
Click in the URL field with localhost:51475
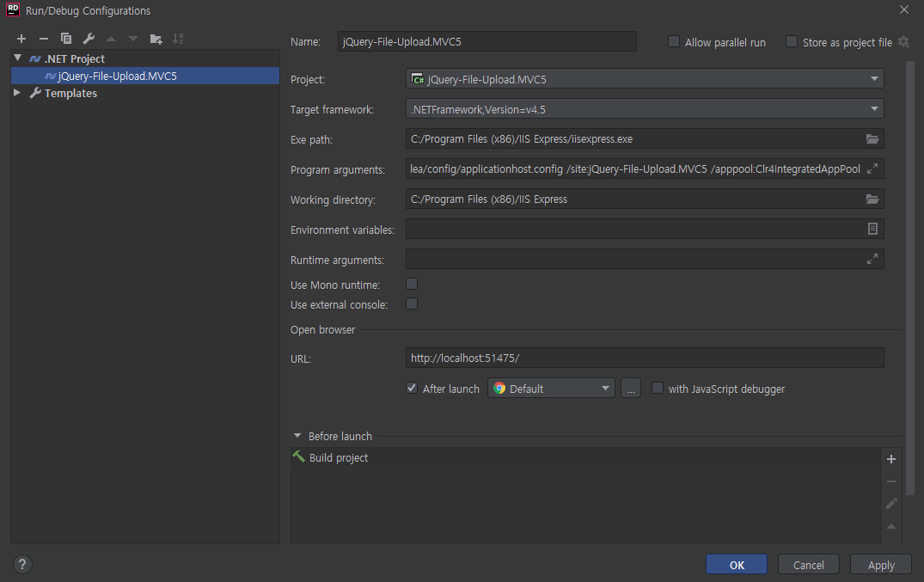pyautogui.click(x=645, y=358)
